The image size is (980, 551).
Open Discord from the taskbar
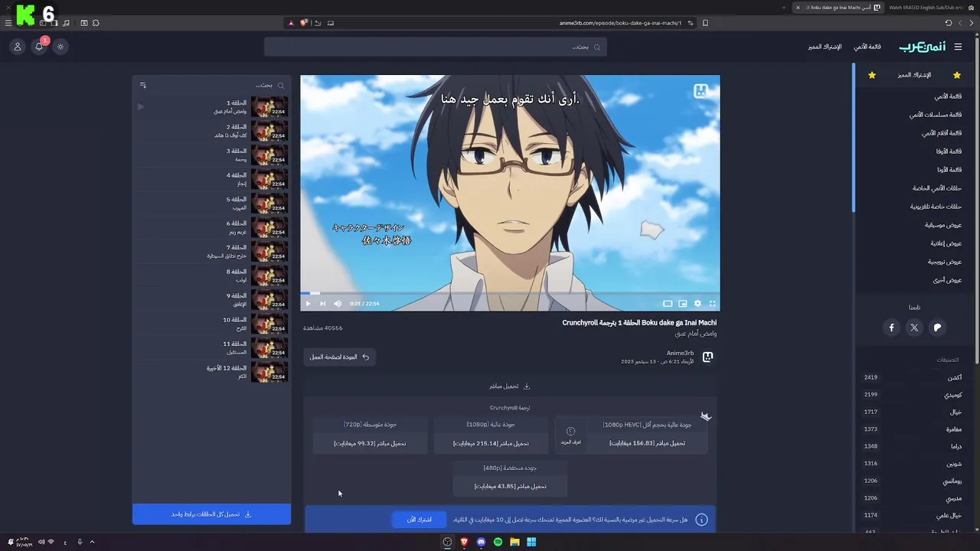pyautogui.click(x=481, y=542)
